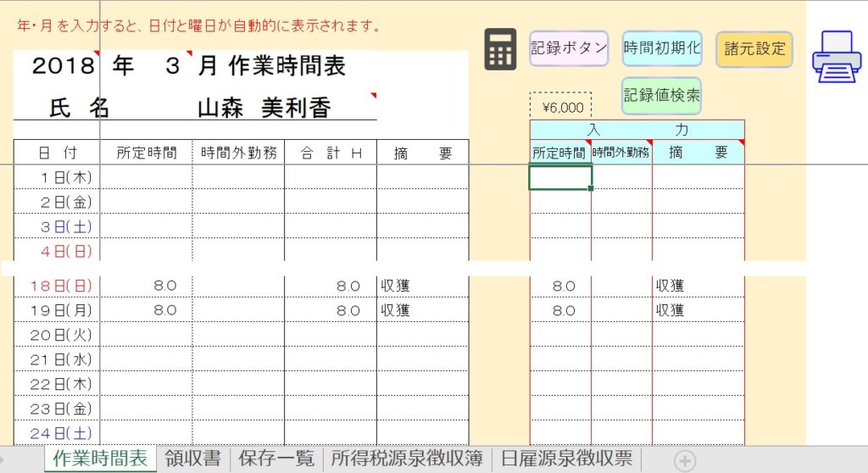Viewport: 868px width, 473px height.
Task: Select the 22日(木) date cell
Action: point(57,383)
